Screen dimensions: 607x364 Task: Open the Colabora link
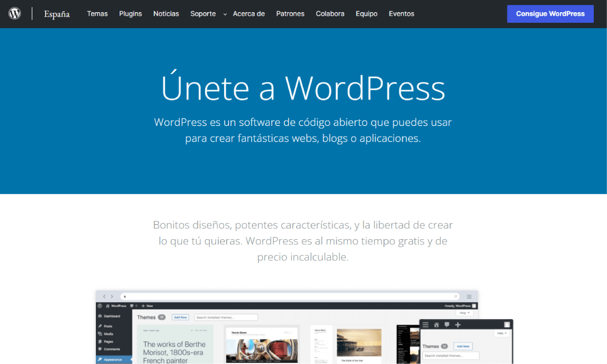pyautogui.click(x=330, y=14)
